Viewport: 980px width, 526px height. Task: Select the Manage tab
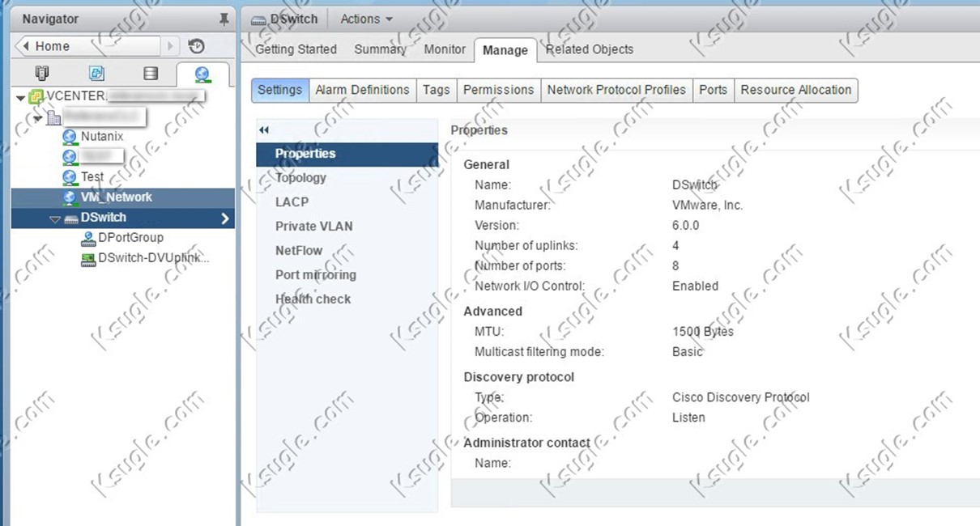[x=505, y=50]
